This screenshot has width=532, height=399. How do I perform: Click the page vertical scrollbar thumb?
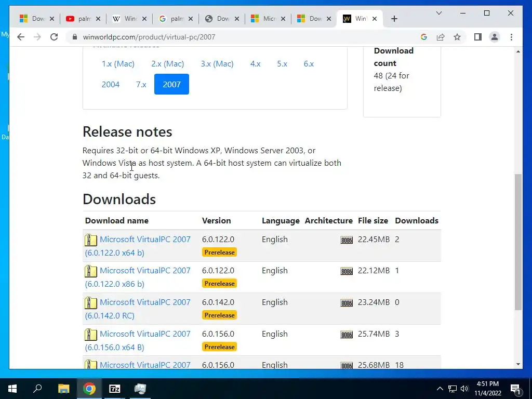pos(518,242)
